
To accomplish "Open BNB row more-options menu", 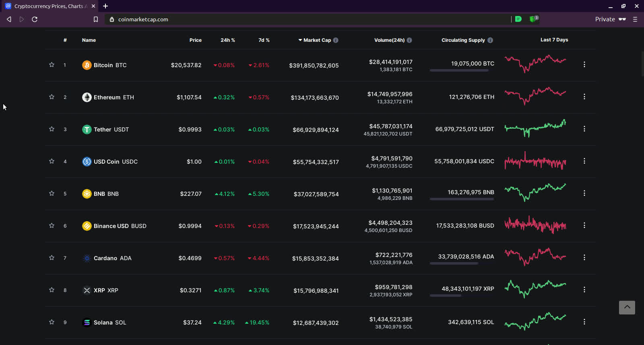I will (584, 193).
